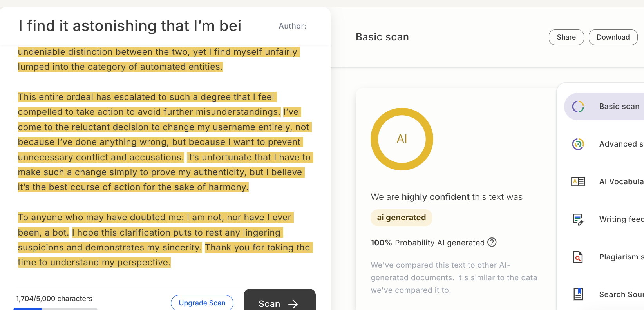Screen dimensions: 644x310
Task: Click the arrow inside the Scan button
Action: click(x=293, y=304)
